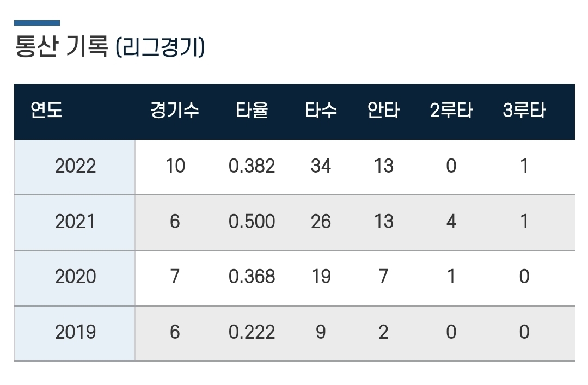The image size is (588, 385).
Task: Select the 26 at-bats cell for 2021
Action: coord(321,222)
